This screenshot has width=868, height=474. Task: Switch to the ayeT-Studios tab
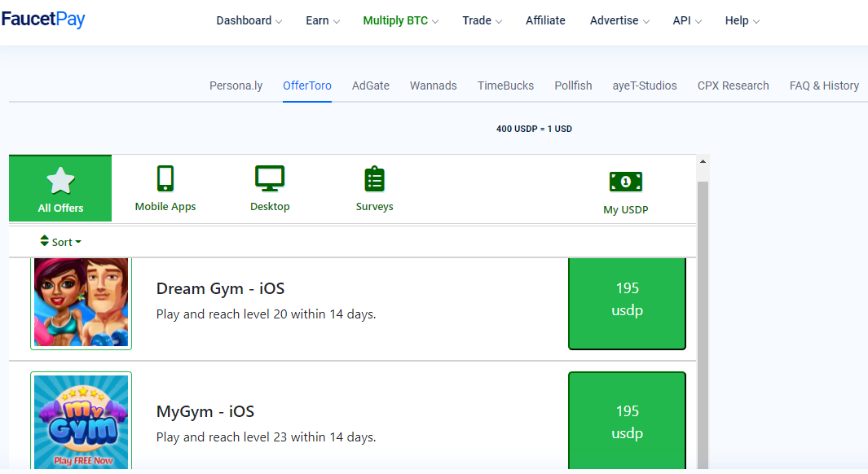coord(645,86)
